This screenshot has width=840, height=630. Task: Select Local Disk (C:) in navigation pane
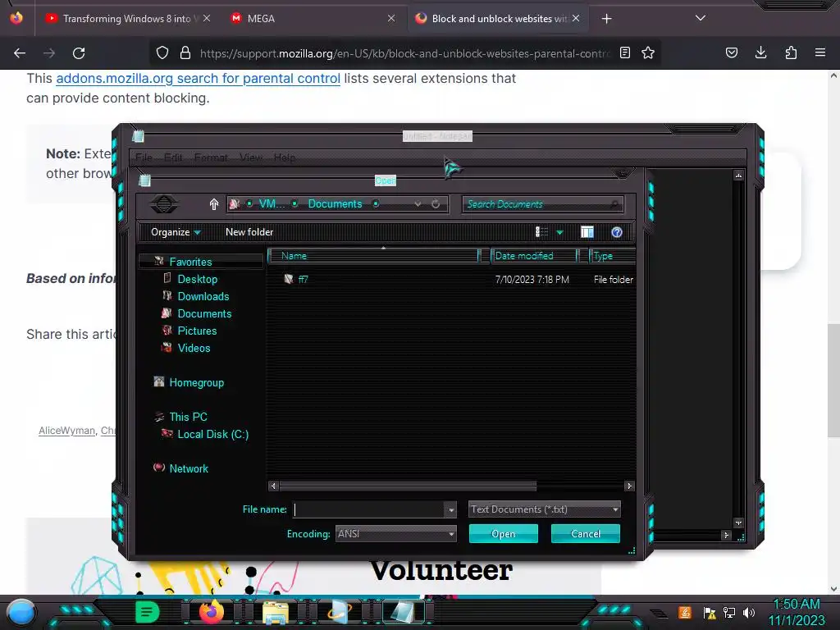tap(212, 434)
